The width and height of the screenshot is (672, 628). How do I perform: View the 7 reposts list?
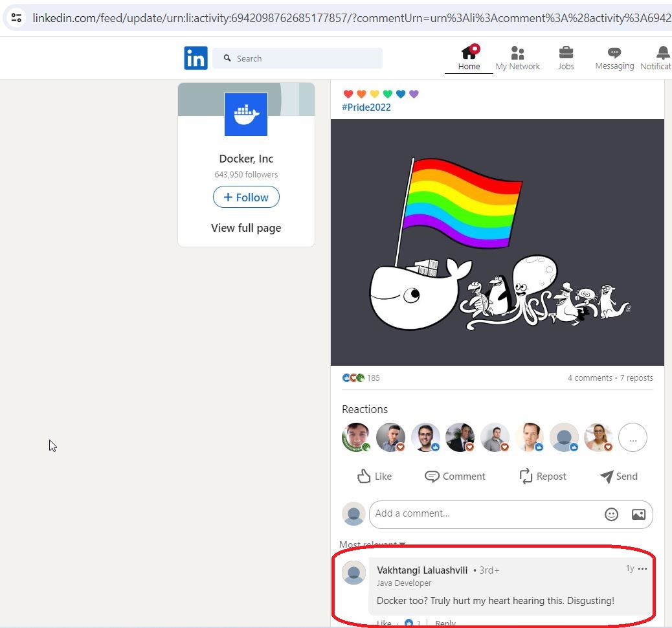coord(636,377)
